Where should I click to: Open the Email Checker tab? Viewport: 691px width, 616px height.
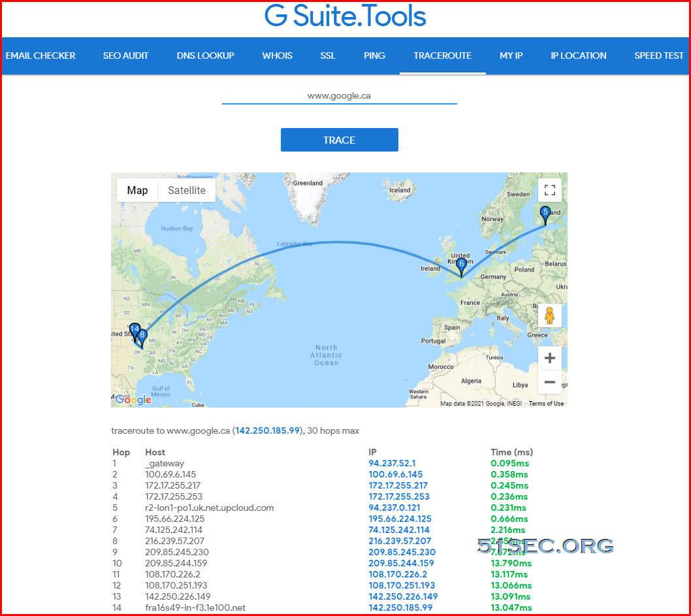tap(40, 56)
